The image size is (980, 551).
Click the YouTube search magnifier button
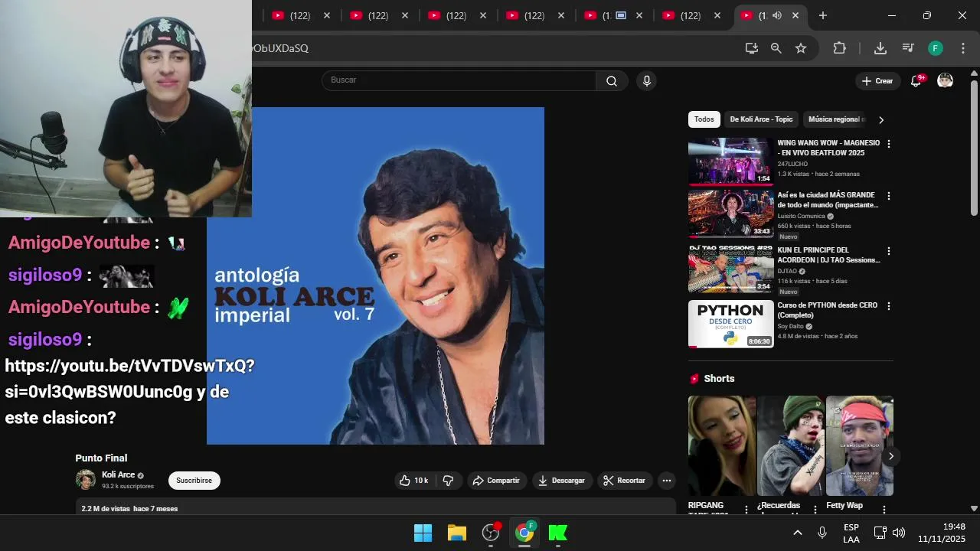pos(612,81)
